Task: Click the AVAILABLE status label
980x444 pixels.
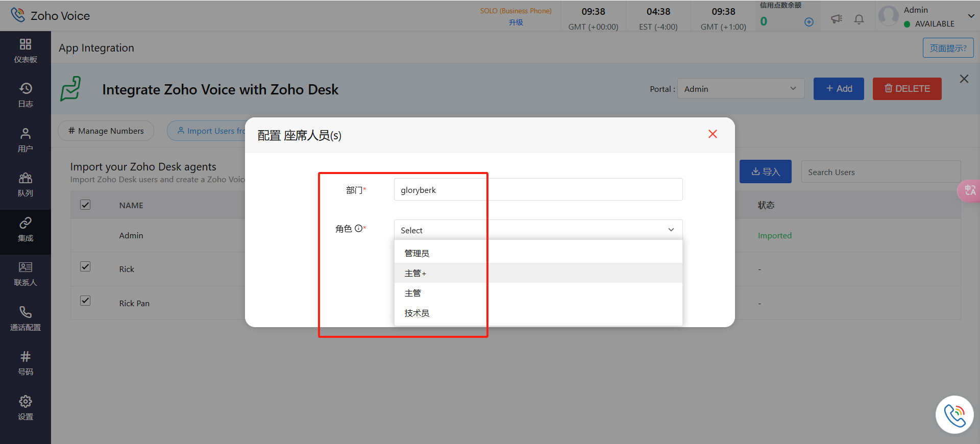Action: (934, 24)
